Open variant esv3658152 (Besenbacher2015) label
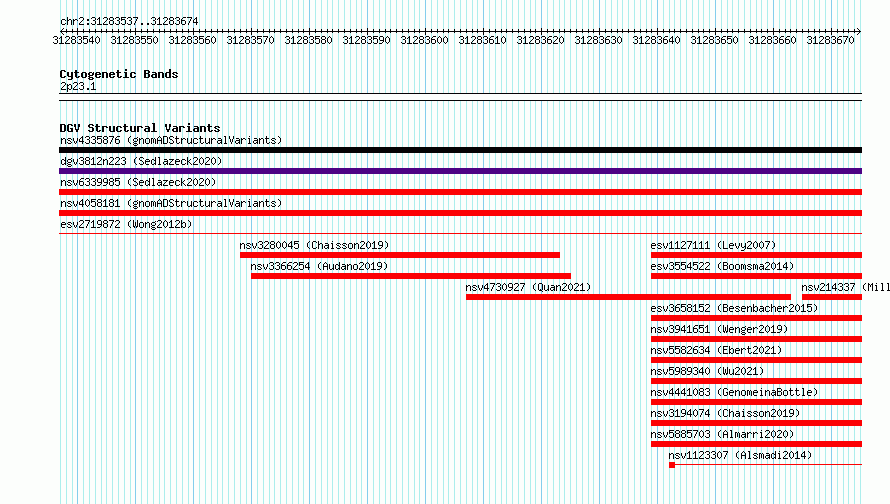Screen dimensions: 890x504 734,308
